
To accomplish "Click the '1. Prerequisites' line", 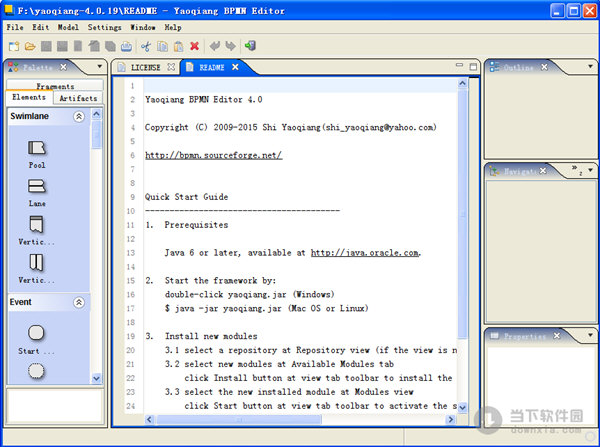I will 187,225.
